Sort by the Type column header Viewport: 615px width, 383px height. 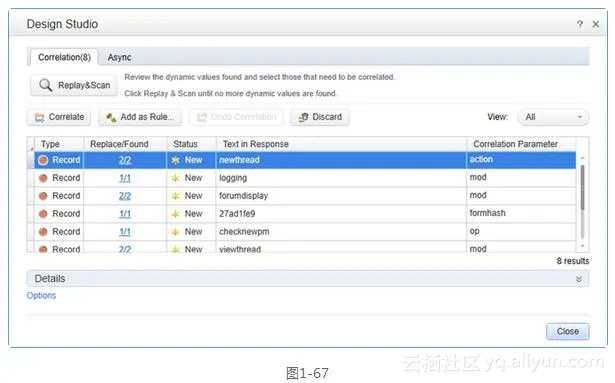point(59,144)
